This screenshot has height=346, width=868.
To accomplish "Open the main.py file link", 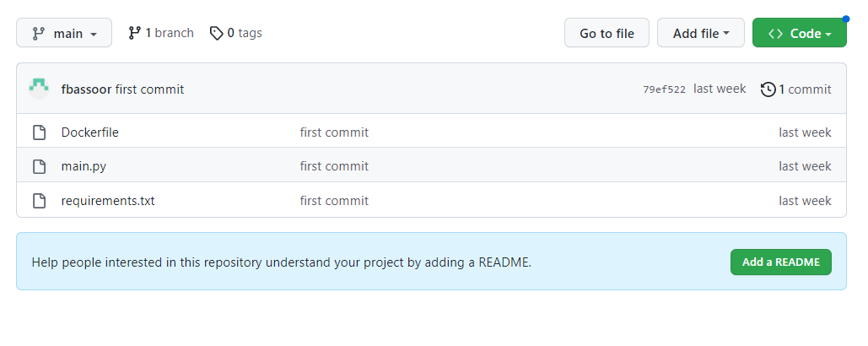I will tap(84, 166).
